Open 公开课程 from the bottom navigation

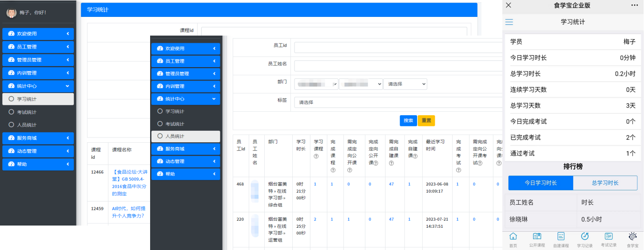537,239
